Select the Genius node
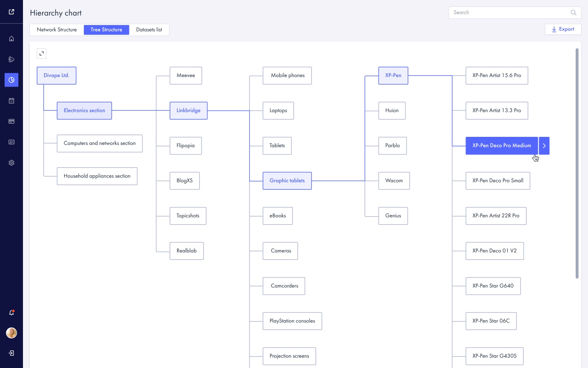The height and width of the screenshot is (368, 588). click(x=393, y=216)
